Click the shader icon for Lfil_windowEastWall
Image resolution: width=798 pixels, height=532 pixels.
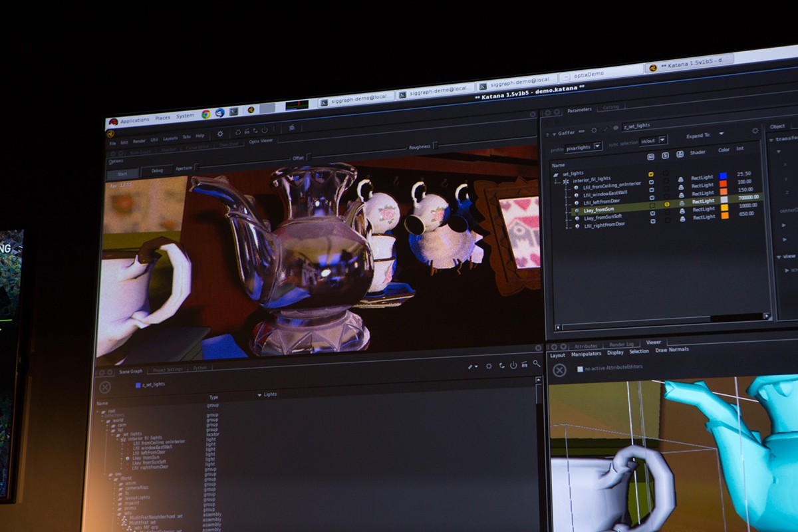[680, 187]
